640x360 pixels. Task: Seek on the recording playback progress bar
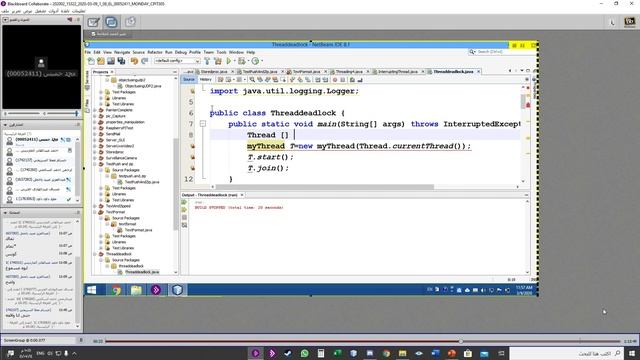pos(362,341)
